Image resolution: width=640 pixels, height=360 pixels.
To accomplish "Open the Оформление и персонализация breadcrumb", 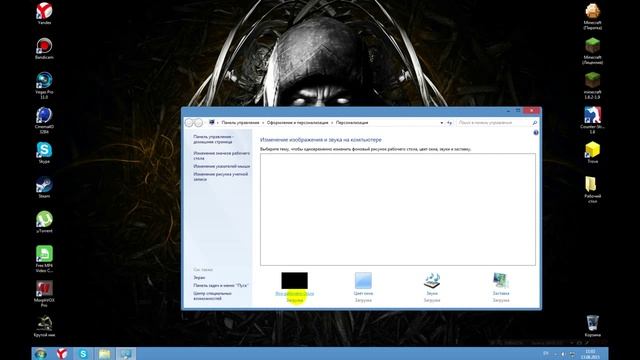I will tap(298, 122).
